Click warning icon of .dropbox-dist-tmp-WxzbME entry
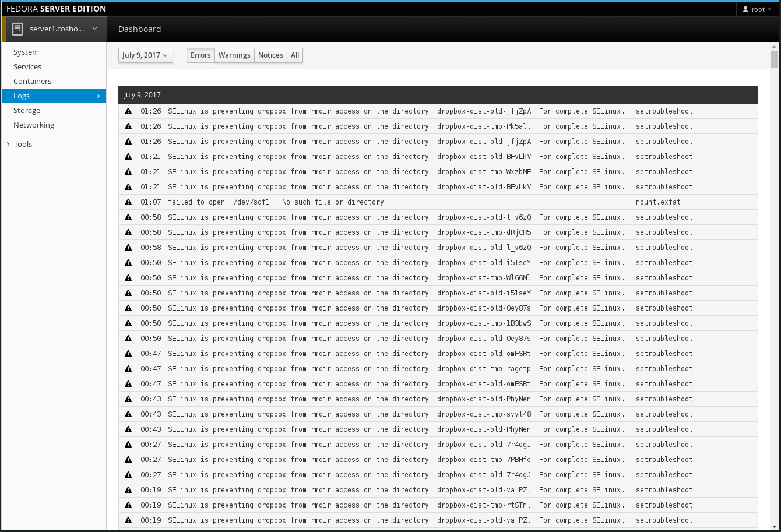 128,172
